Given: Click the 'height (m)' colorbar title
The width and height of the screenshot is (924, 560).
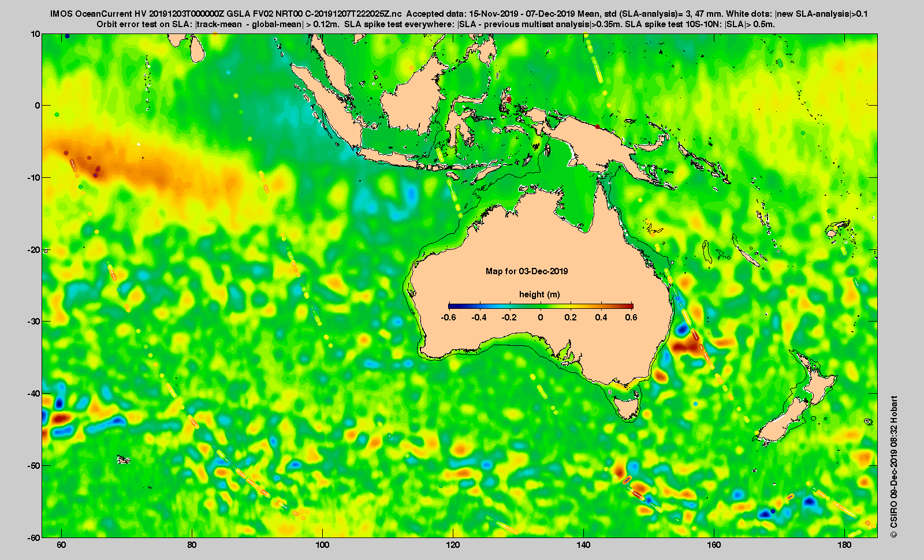Looking at the screenshot, I should pyautogui.click(x=539, y=294).
